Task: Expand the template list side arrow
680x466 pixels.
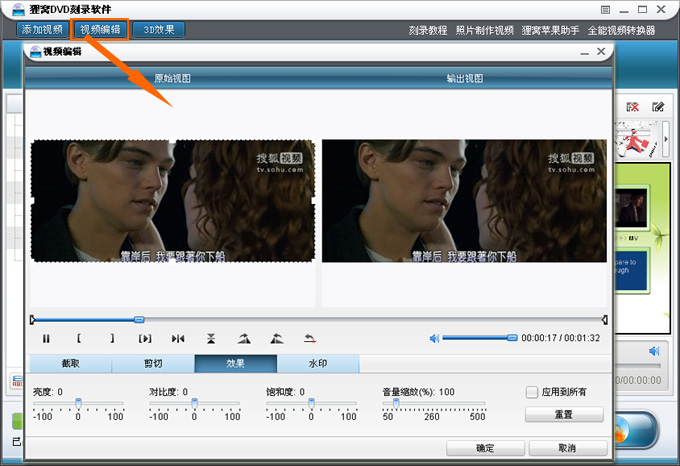Action: coord(666,139)
